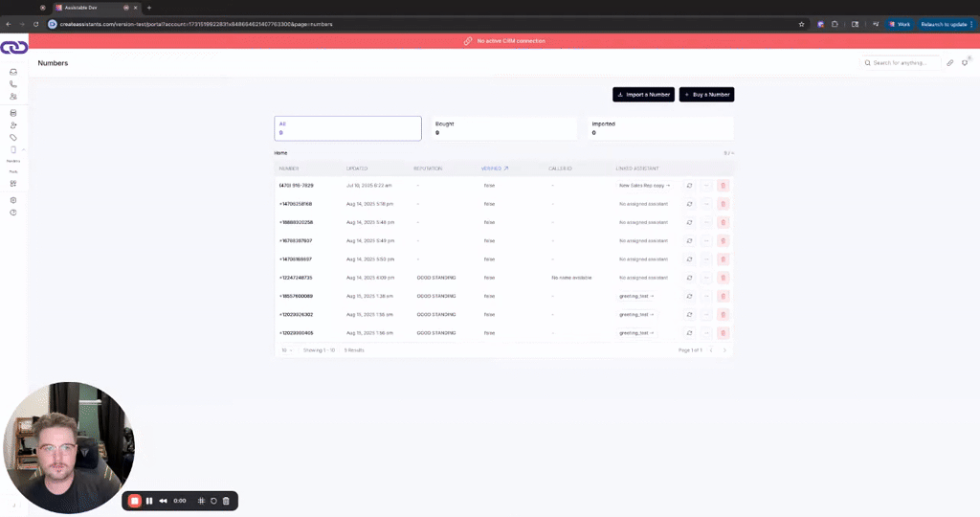Click the Buy a Number button
The height and width of the screenshot is (517, 980).
tap(706, 95)
